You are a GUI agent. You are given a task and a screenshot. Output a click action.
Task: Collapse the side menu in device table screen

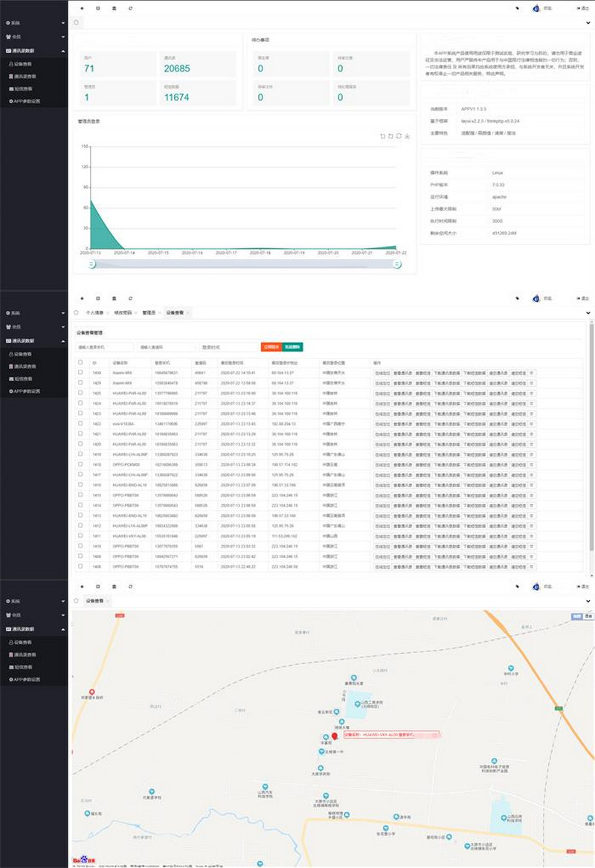(82, 298)
